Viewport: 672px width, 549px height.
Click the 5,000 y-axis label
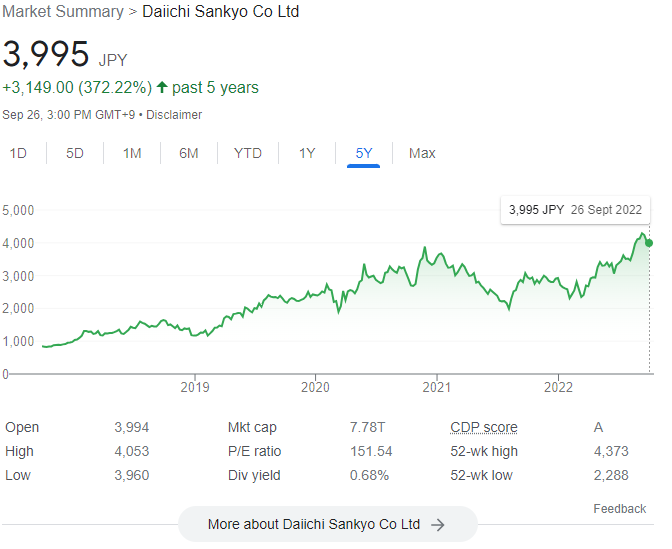pyautogui.click(x=18, y=210)
